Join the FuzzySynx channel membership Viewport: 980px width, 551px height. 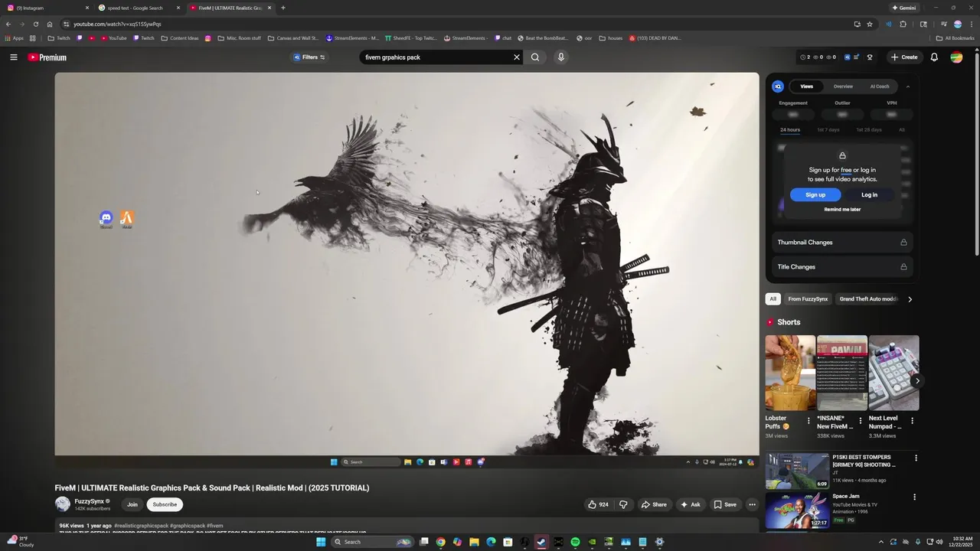(x=132, y=505)
